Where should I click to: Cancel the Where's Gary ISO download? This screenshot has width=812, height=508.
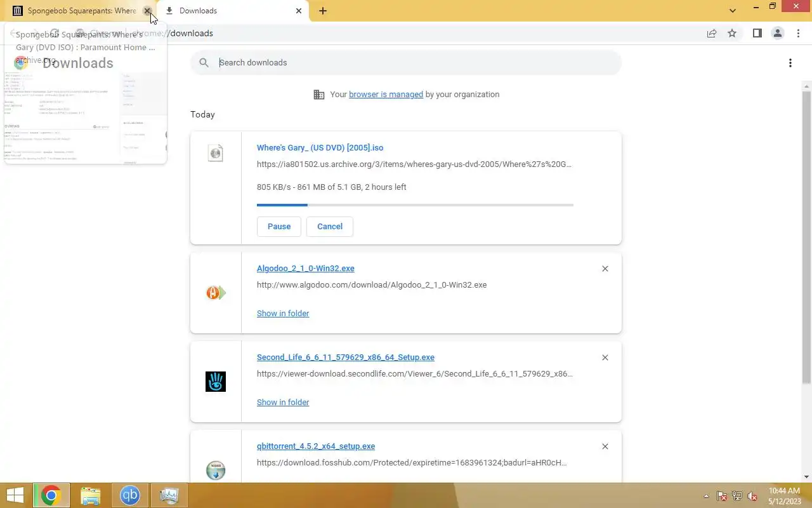(x=330, y=226)
